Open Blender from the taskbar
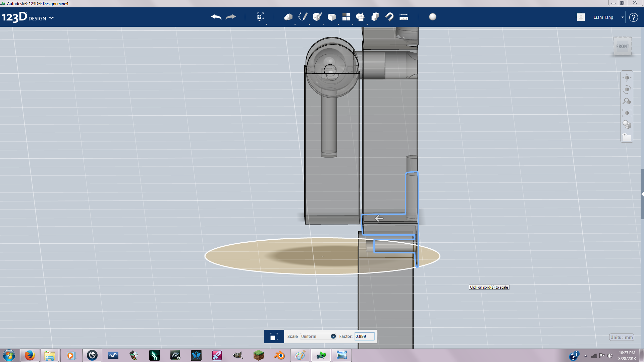The image size is (644, 362). coord(279,355)
